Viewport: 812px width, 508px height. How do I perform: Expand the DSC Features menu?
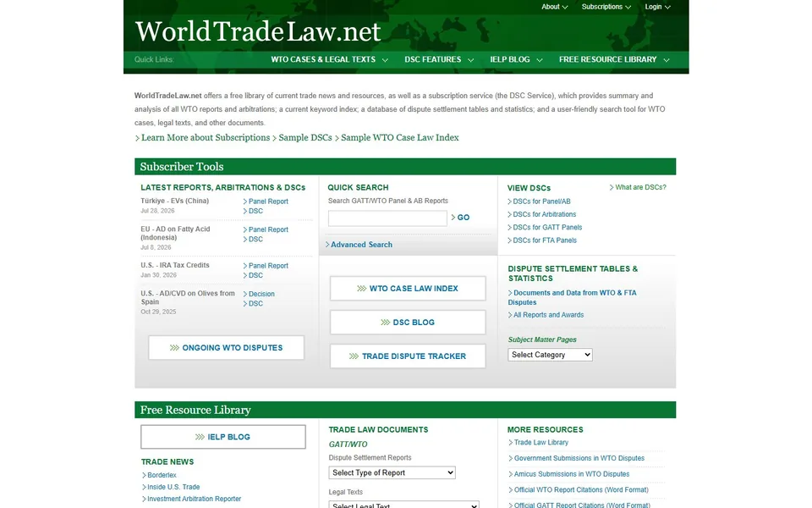point(439,59)
